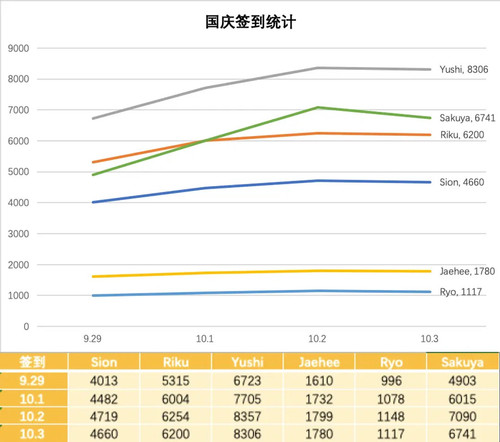Screen dimensions: 500x442
Task: Select the Sion 10.3 cell 4660
Action: click(x=104, y=434)
